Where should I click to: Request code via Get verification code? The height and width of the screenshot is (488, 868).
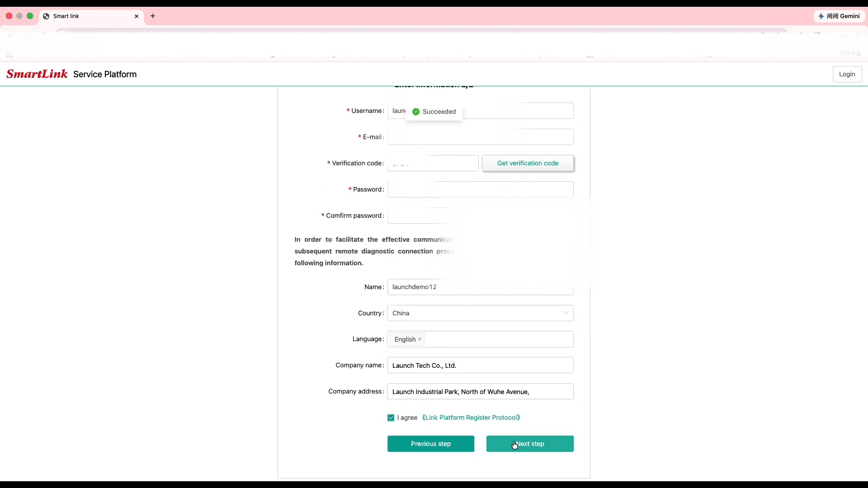coord(528,163)
